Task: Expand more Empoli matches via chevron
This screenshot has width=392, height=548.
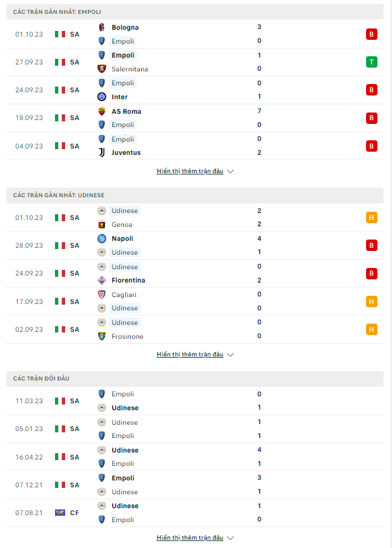Action: pos(230,171)
